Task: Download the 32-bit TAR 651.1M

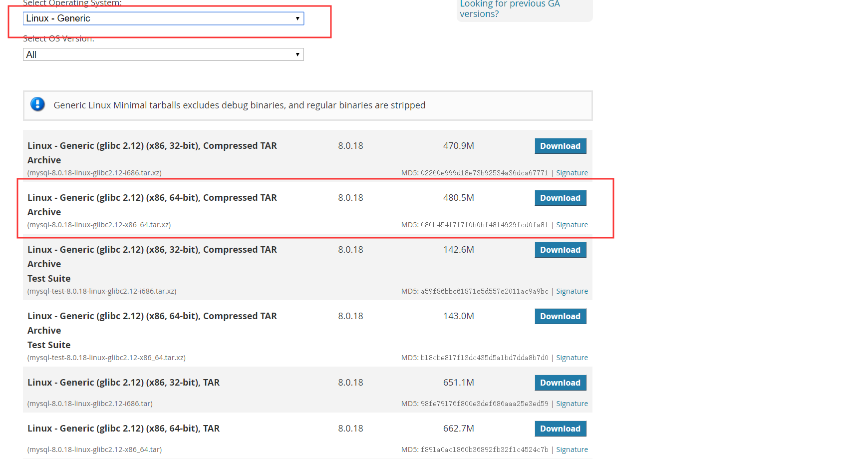Action: pos(560,383)
